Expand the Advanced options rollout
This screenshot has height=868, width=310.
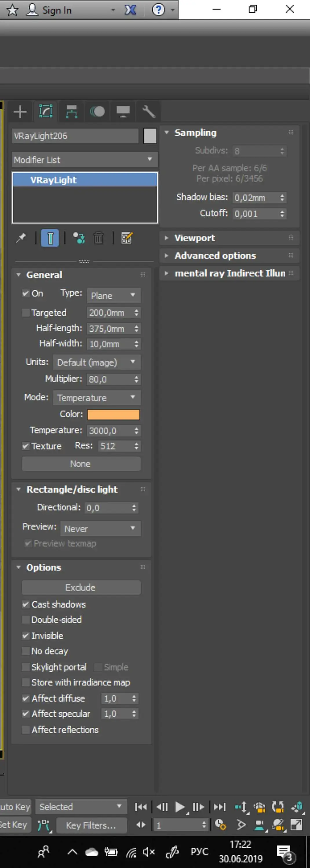click(215, 256)
